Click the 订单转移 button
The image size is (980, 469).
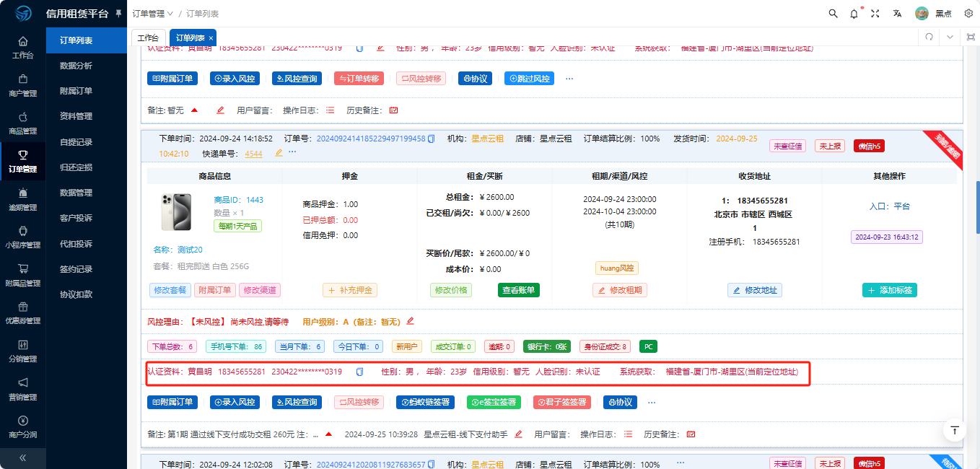359,79
